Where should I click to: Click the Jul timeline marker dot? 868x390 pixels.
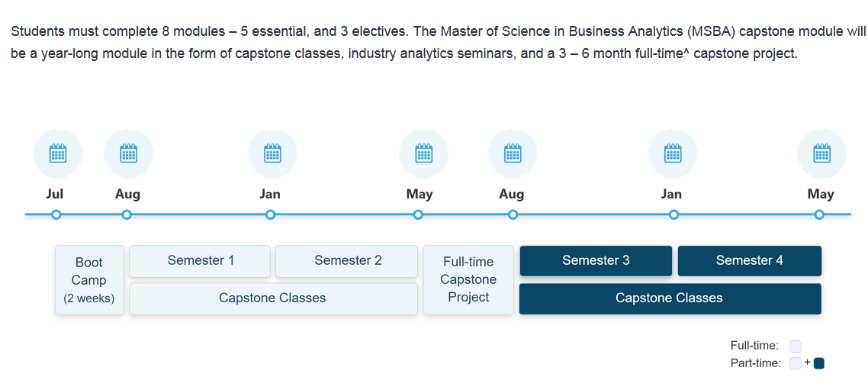[x=56, y=215]
